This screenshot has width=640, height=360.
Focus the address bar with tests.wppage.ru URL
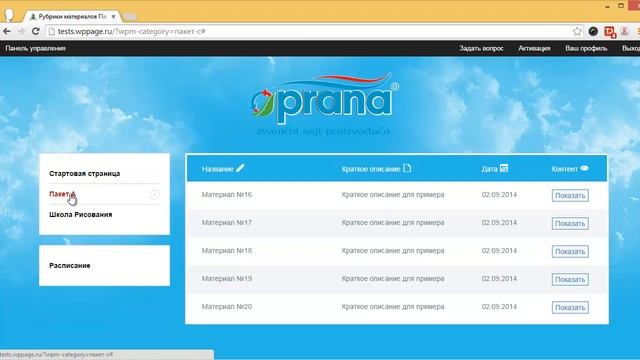click(x=310, y=31)
